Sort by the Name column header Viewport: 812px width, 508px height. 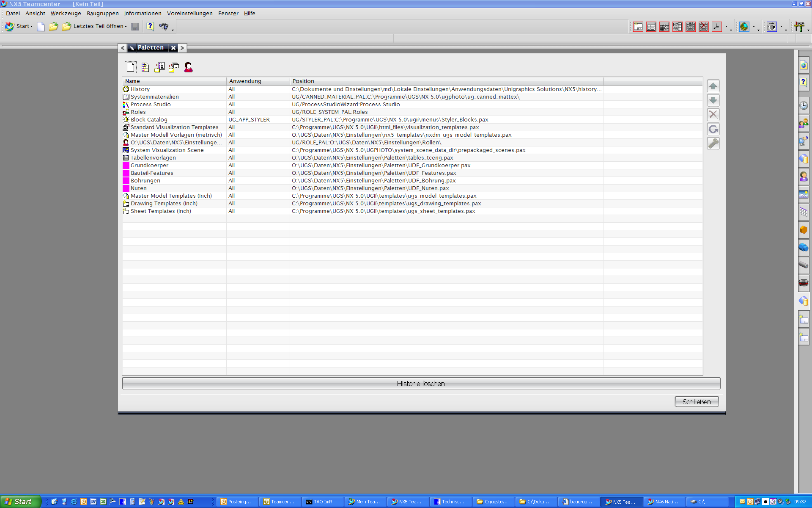174,81
